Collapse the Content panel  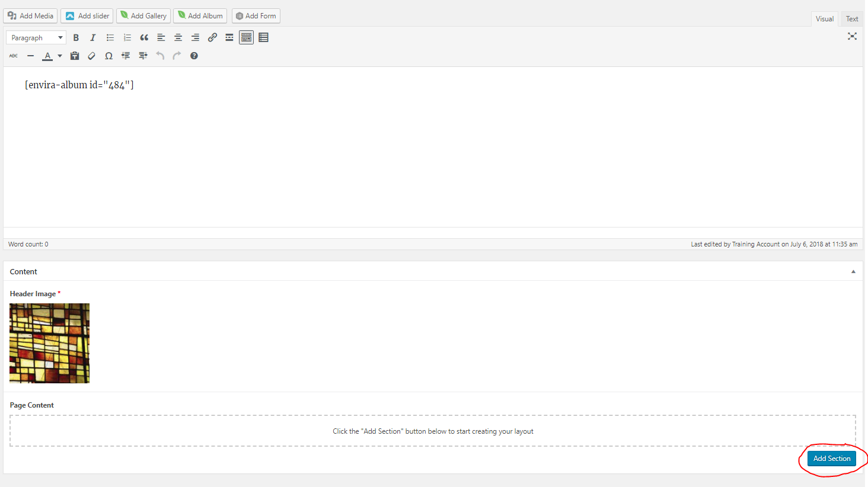pyautogui.click(x=853, y=271)
